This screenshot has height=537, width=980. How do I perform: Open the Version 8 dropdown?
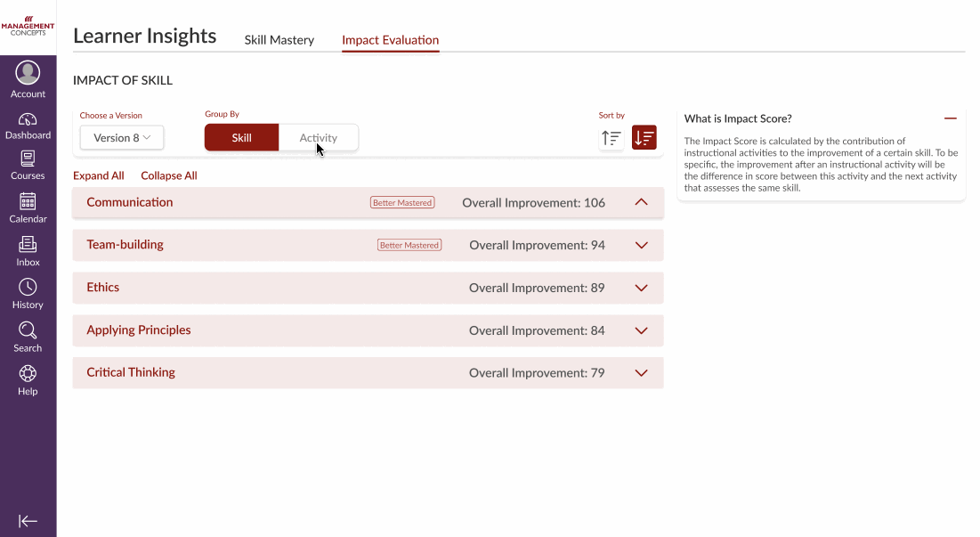pyautogui.click(x=121, y=137)
